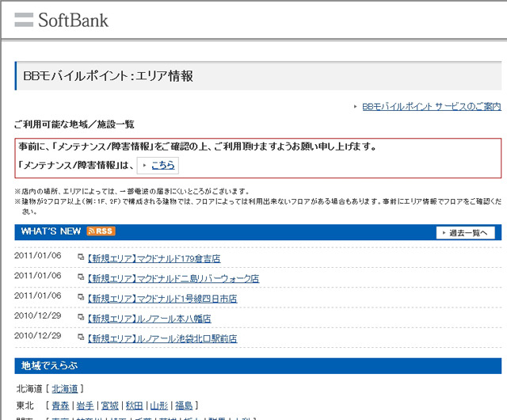Open the RSS feed badge
507x420 pixels.
[101, 231]
